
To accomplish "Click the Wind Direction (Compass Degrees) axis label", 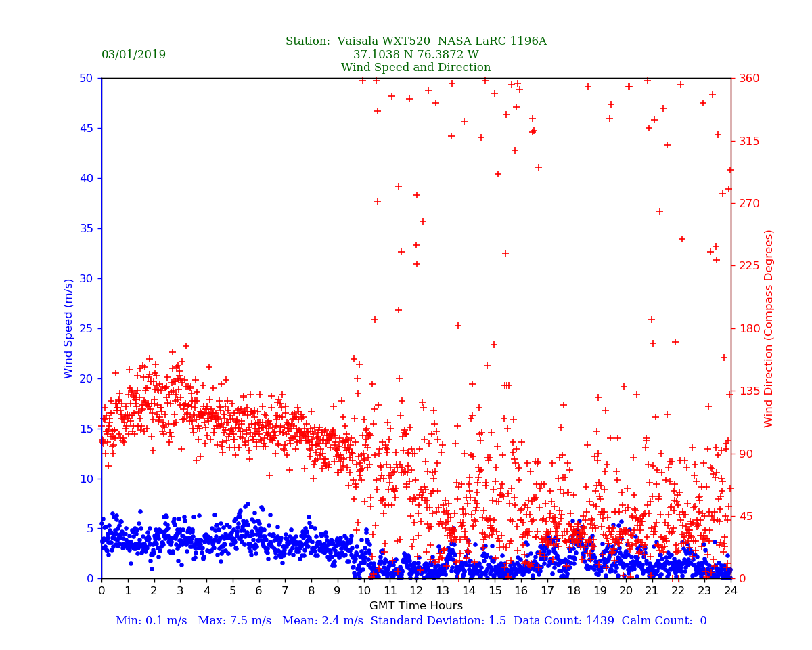I will pos(769,328).
